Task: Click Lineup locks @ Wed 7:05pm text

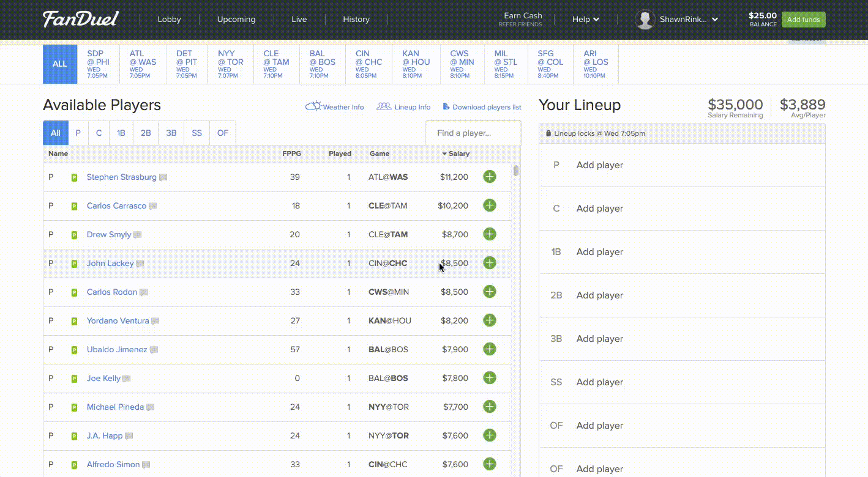Action: (x=599, y=133)
